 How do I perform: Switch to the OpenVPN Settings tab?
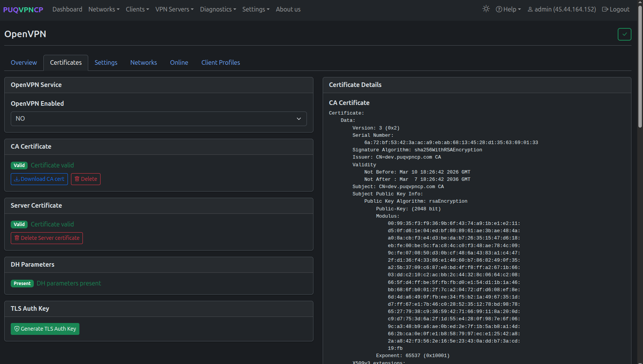106,62
